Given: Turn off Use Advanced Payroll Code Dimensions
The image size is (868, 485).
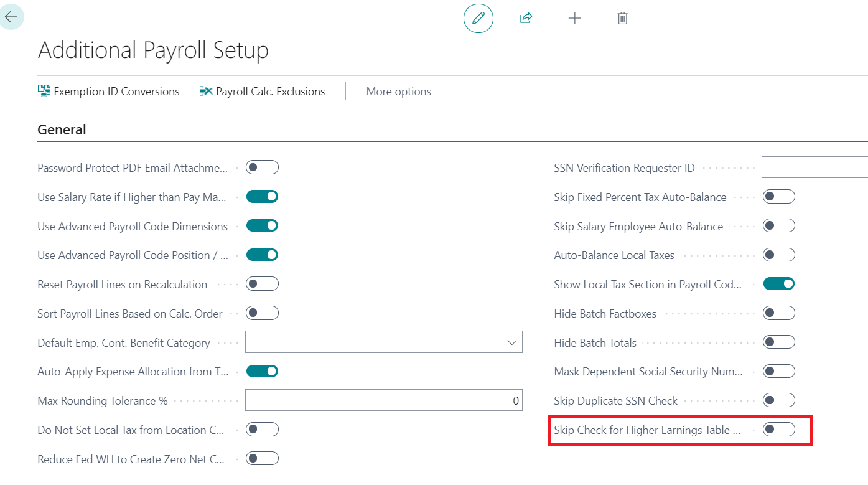Looking at the screenshot, I should 262,226.
